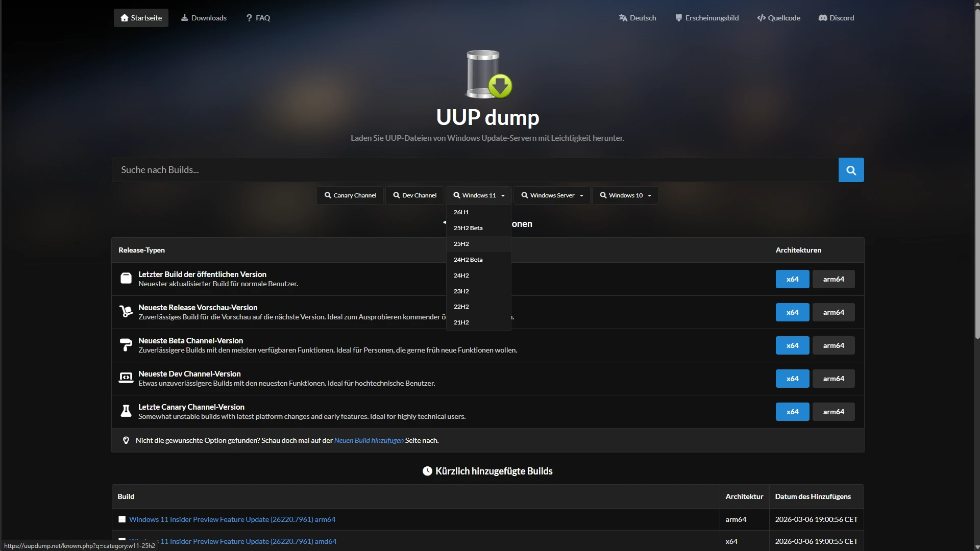The height and width of the screenshot is (551, 980).
Task: Click the 'Architekturen' column header
Action: click(x=798, y=250)
